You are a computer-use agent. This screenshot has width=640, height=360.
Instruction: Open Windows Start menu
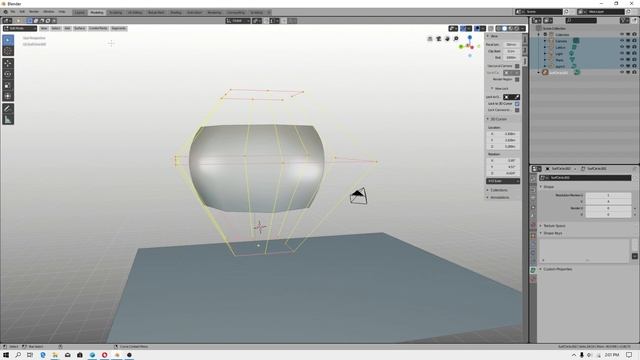pos(6,355)
